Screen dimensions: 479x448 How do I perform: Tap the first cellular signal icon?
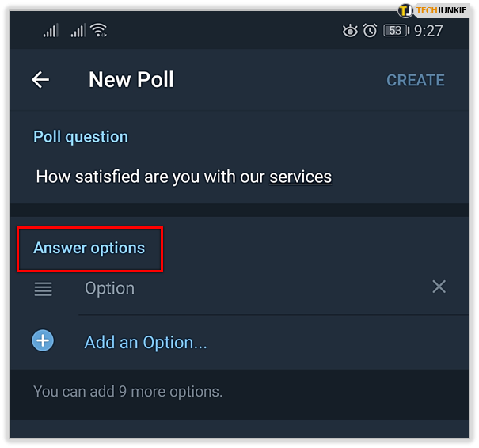(x=51, y=31)
